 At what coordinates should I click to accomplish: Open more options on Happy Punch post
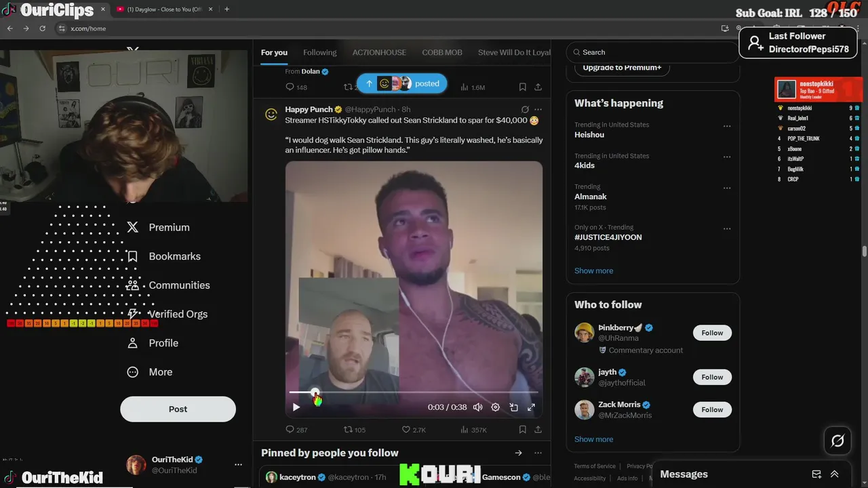coord(538,109)
